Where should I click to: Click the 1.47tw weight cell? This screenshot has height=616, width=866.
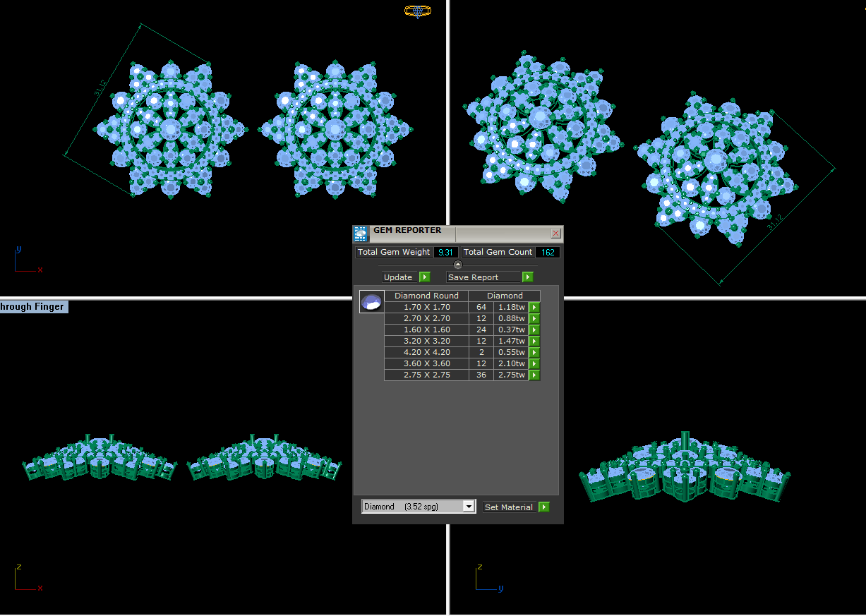511,341
